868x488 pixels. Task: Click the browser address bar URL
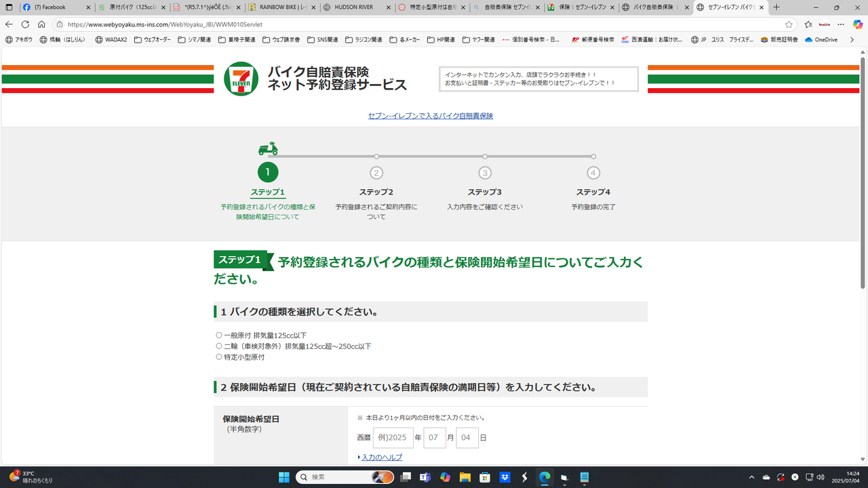click(x=165, y=24)
